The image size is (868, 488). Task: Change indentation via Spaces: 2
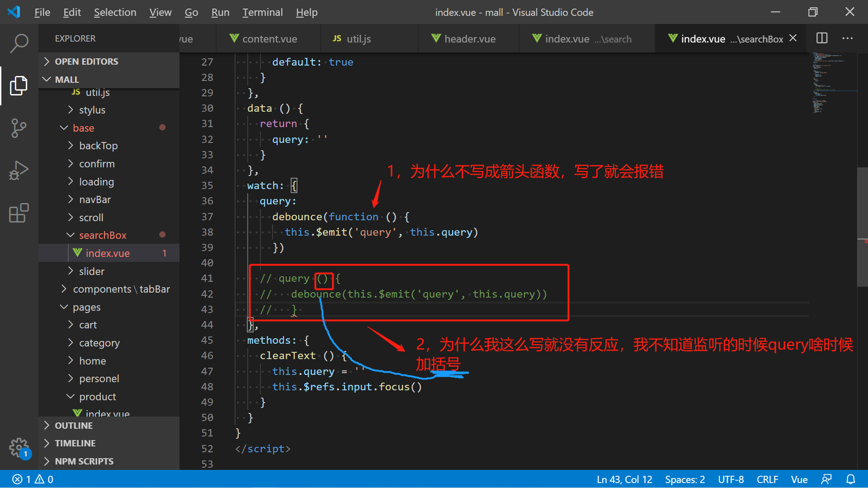coord(685,479)
